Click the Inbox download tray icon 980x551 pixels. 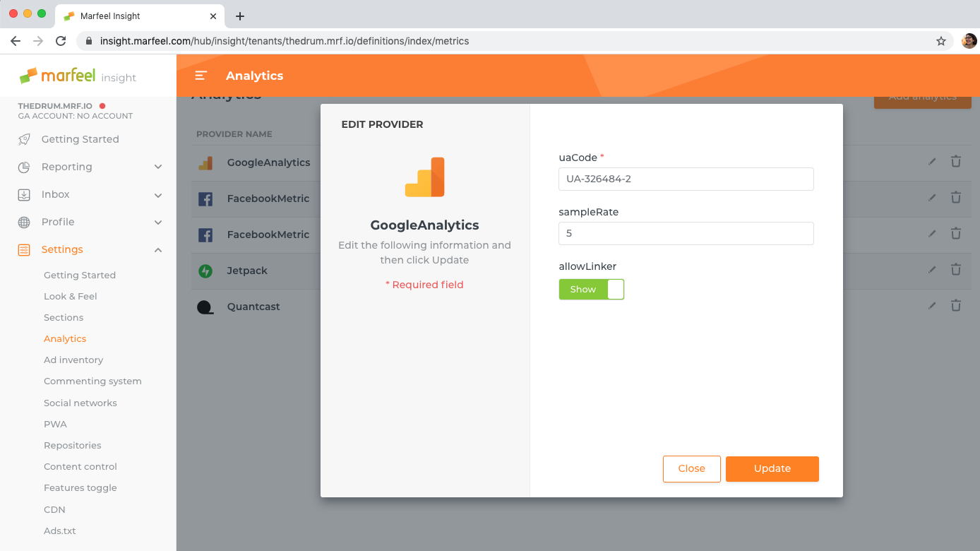(x=24, y=194)
